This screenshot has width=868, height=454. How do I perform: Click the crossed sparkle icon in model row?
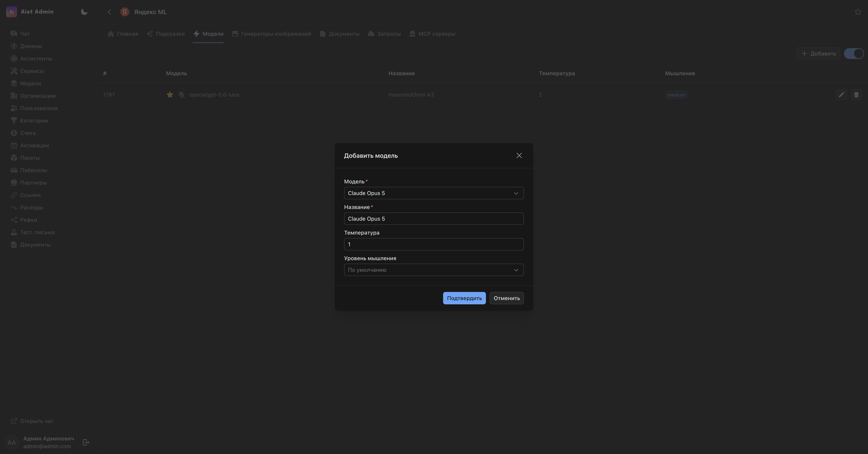pos(181,95)
